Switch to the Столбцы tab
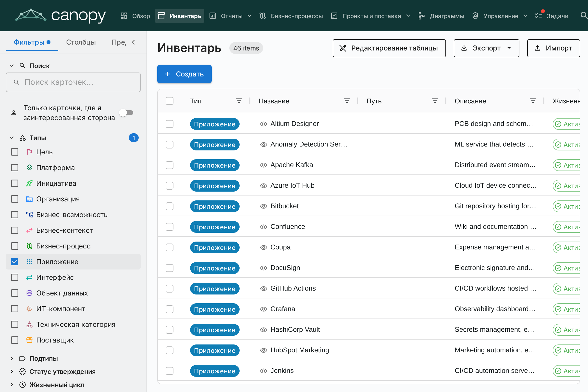Image resolution: width=588 pixels, height=392 pixels. point(81,42)
